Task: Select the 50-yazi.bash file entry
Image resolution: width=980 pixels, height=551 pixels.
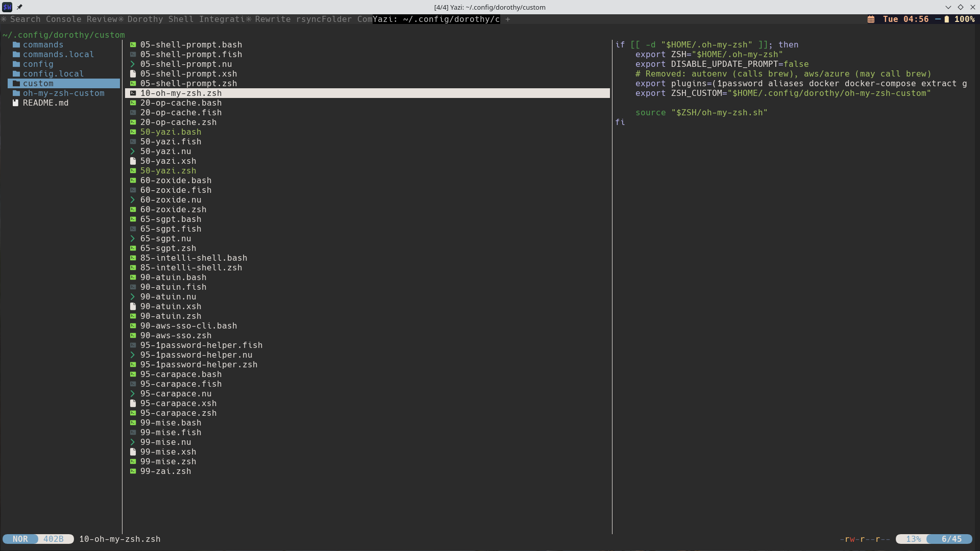Action: coord(170,132)
